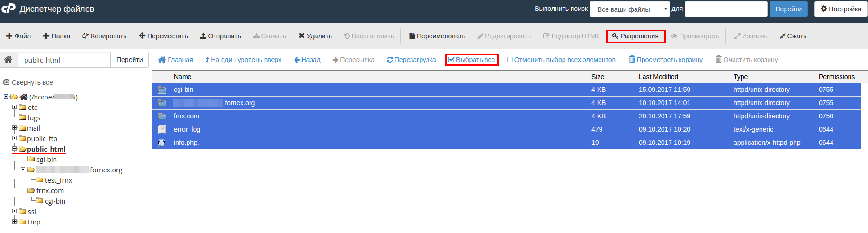The image size is (868, 233).
Task: Expand the ssl folder node
Action: tap(15, 211)
